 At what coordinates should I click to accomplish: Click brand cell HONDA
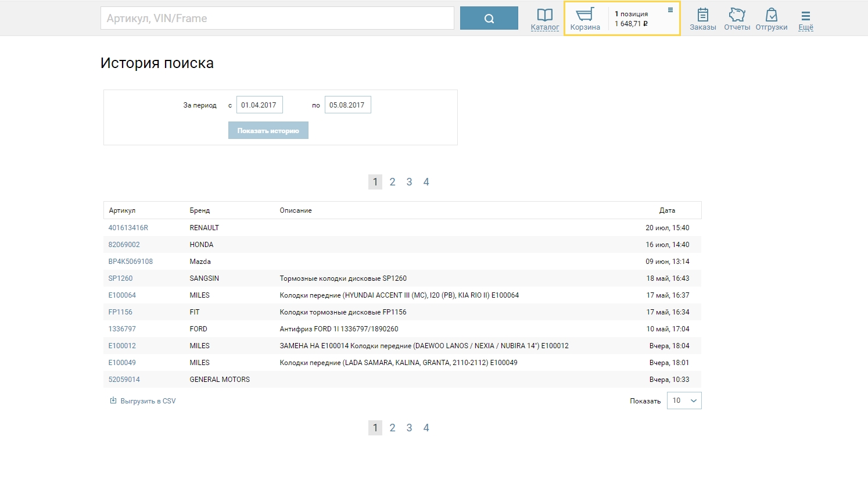[202, 245]
